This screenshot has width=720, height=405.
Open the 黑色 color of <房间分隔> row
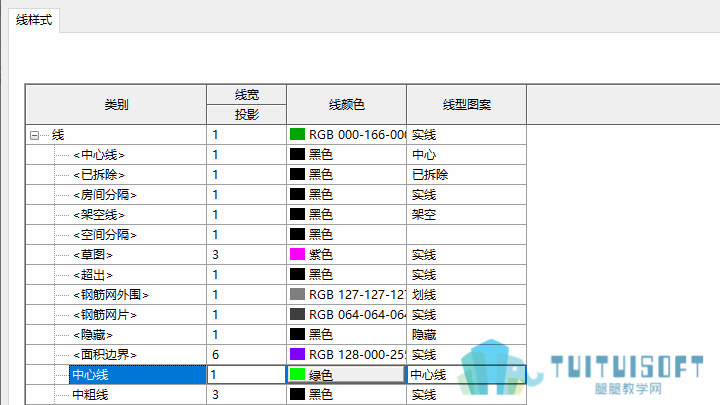(x=347, y=195)
